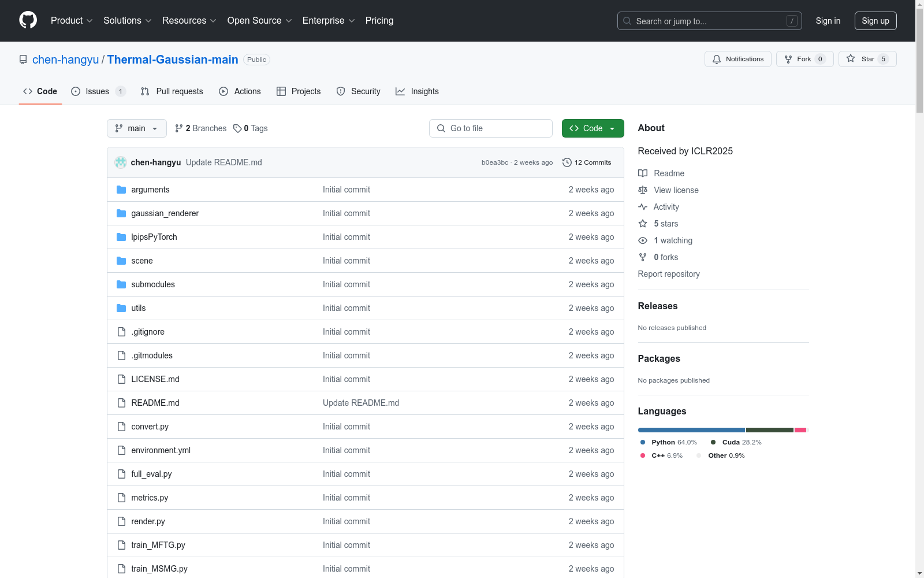
Task: Open the arguments folder
Action: point(150,190)
